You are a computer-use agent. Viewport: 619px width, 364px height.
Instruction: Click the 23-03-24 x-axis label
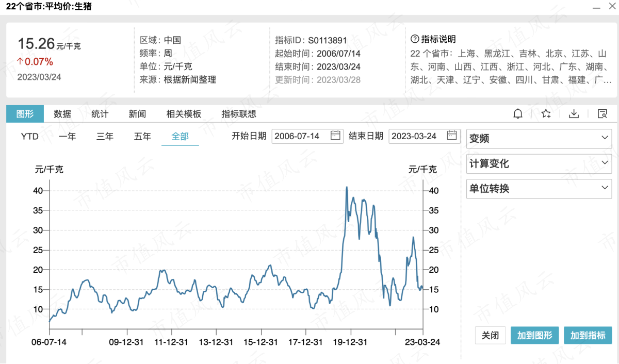coord(423,342)
